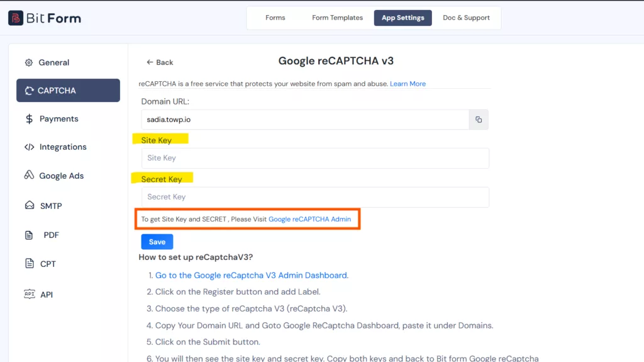Click step 'Choose the type of reCaptcha V3'
Image resolution: width=644 pixels, height=362 pixels.
(252, 308)
